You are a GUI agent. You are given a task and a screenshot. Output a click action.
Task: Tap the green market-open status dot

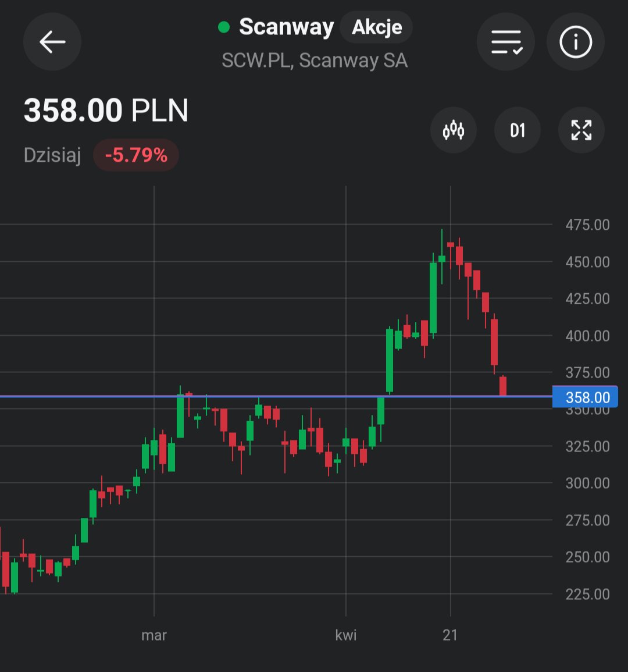coord(224,27)
